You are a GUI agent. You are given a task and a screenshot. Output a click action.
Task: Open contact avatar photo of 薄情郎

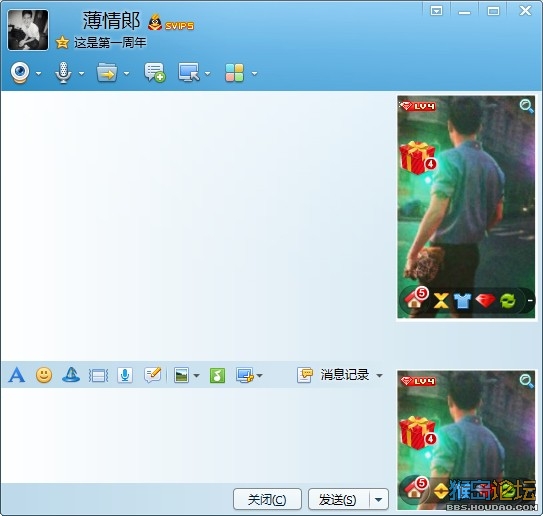coord(28,30)
